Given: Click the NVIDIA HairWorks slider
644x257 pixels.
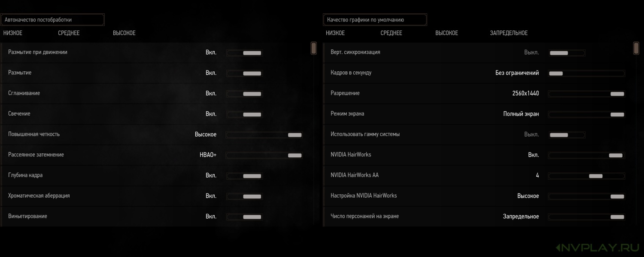Looking at the screenshot, I should tap(586, 155).
